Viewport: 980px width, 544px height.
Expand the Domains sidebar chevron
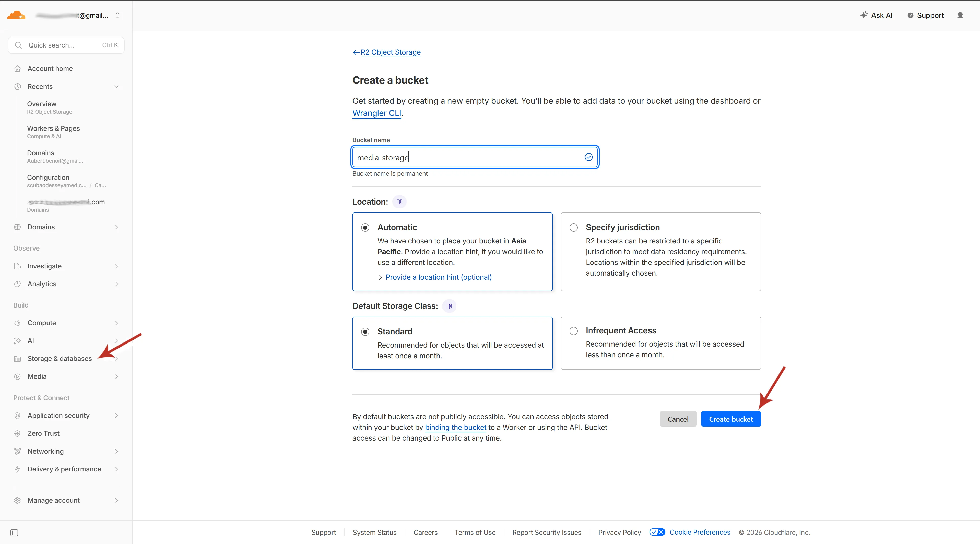pyautogui.click(x=116, y=227)
